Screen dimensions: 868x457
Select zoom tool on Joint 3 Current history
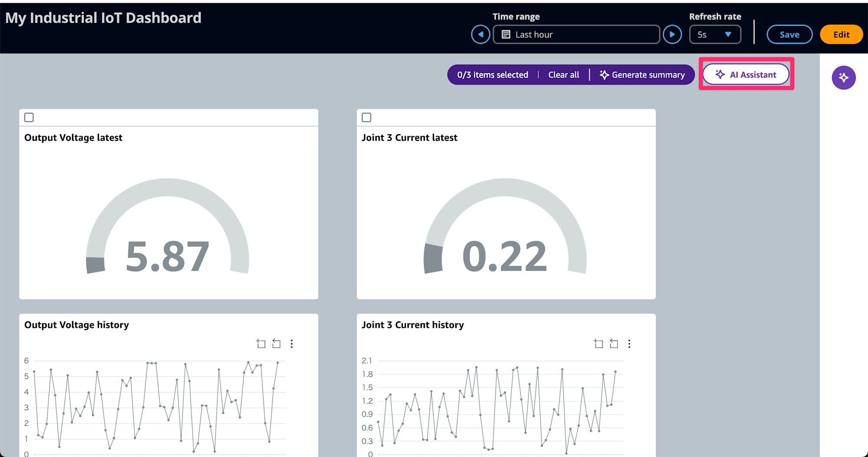[598, 344]
